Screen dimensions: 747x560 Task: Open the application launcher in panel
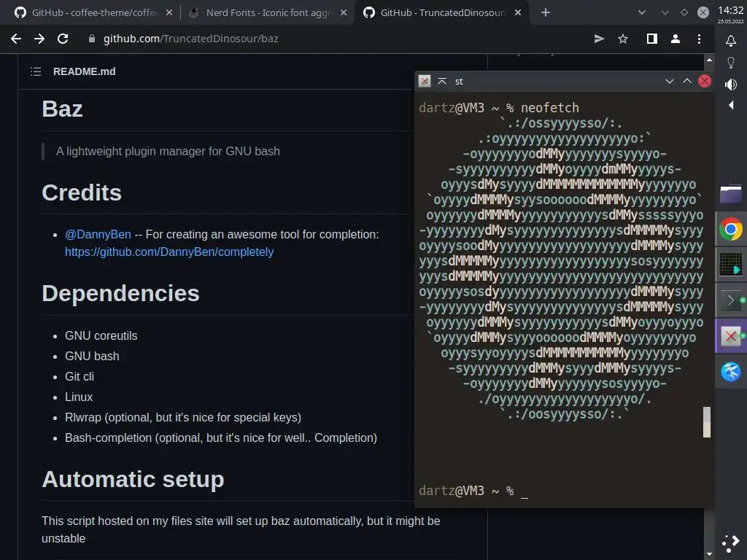coord(731,542)
